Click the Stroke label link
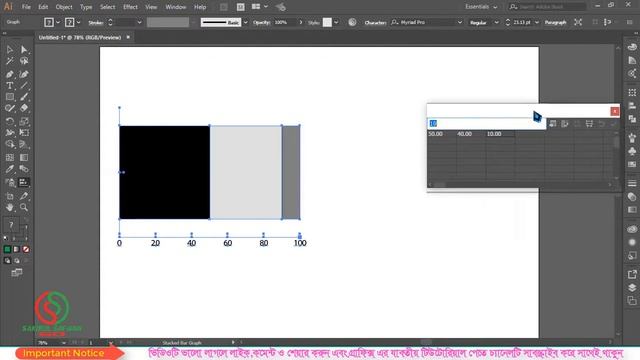This screenshot has width=640, height=360. click(96, 22)
